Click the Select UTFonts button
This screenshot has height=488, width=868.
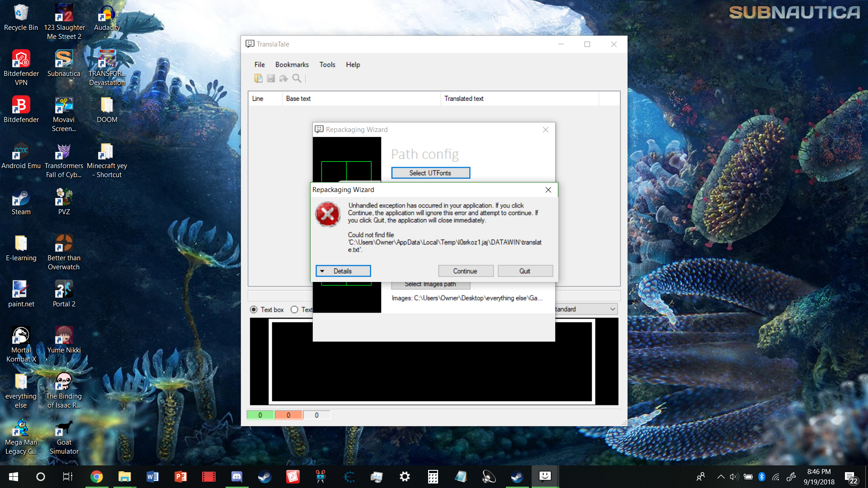[430, 173]
